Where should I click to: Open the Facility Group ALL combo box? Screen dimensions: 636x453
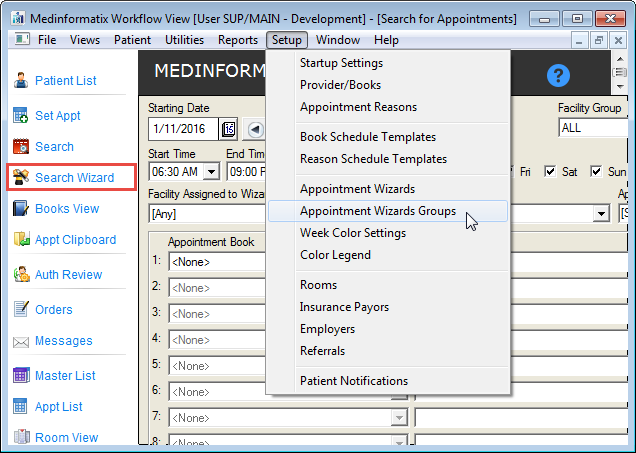coord(593,128)
